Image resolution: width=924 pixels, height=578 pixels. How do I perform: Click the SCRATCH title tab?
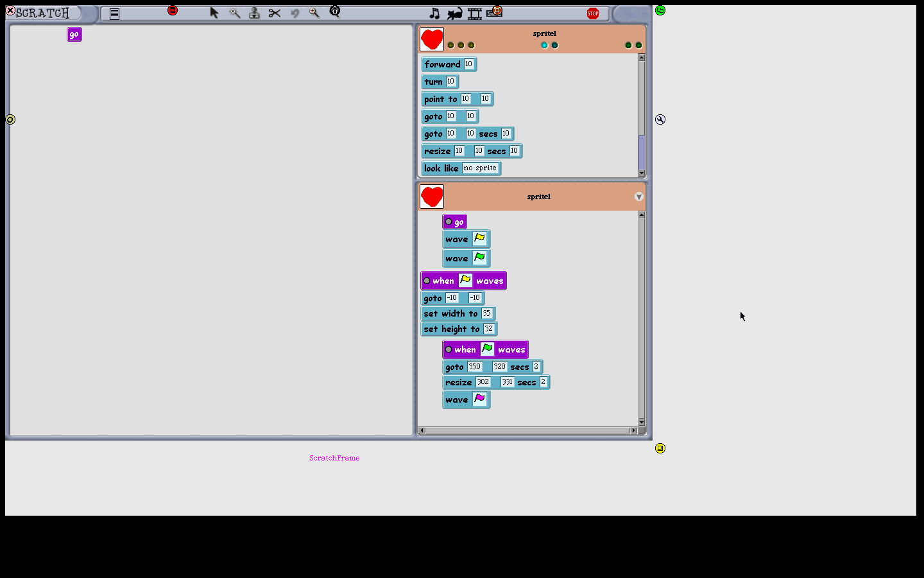point(44,13)
